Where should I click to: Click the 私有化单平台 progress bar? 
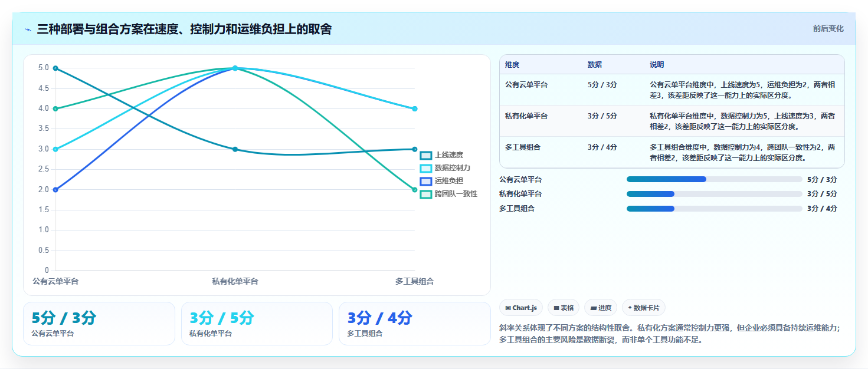714,194
